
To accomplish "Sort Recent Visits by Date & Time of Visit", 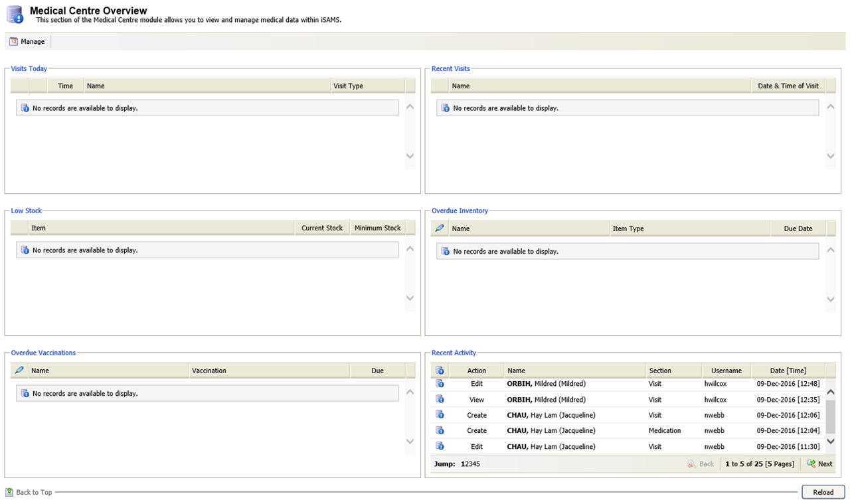I will [x=788, y=86].
